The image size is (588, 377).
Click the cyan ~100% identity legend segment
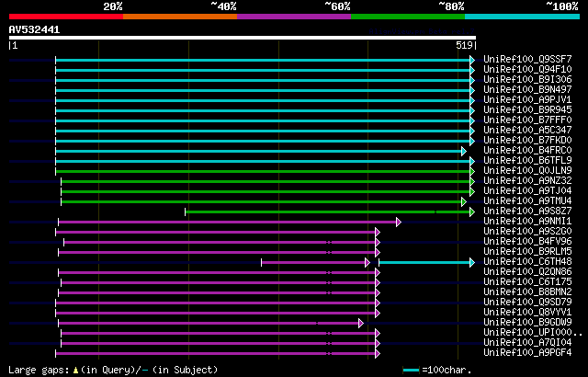pos(523,17)
